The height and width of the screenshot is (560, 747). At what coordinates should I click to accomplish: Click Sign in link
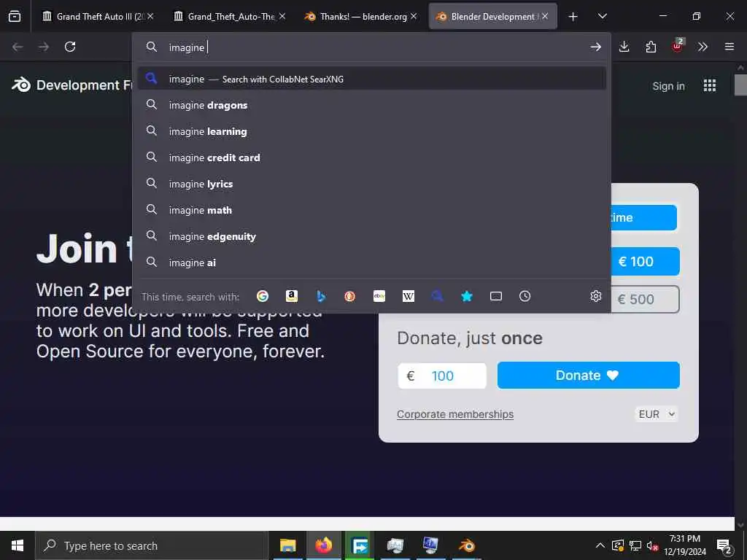[668, 86]
